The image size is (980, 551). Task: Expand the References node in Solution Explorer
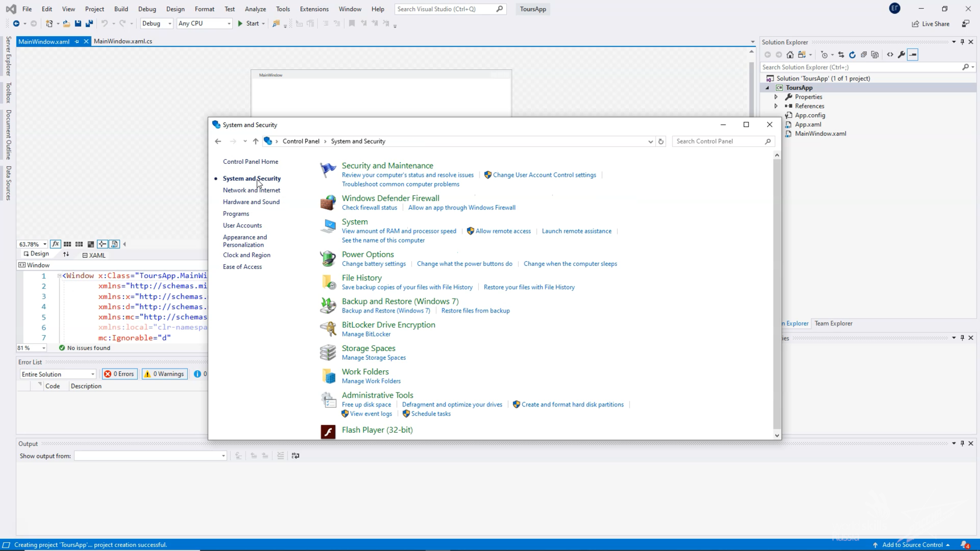(x=776, y=106)
